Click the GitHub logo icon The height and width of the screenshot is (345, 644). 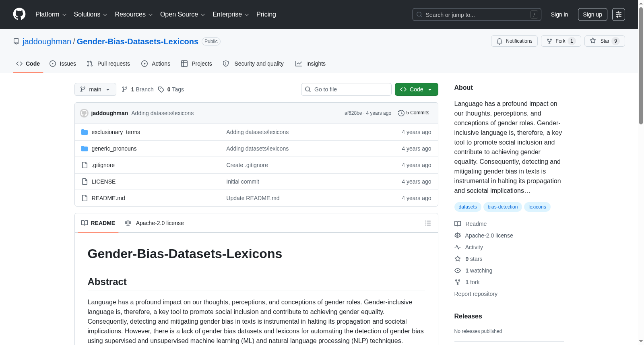19,14
